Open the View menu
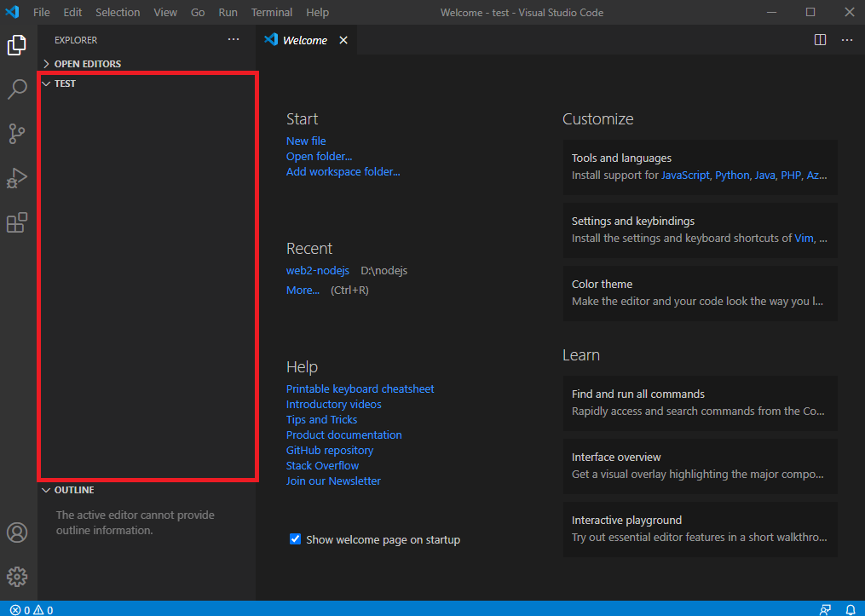The height and width of the screenshot is (616, 865). 165,12
